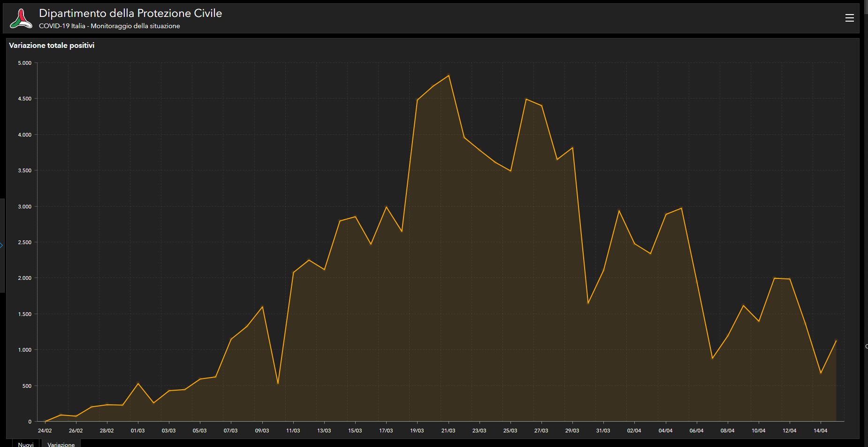The height and width of the screenshot is (447, 868).
Task: Select the 09/03 data point near 1.600
Action: 262,307
